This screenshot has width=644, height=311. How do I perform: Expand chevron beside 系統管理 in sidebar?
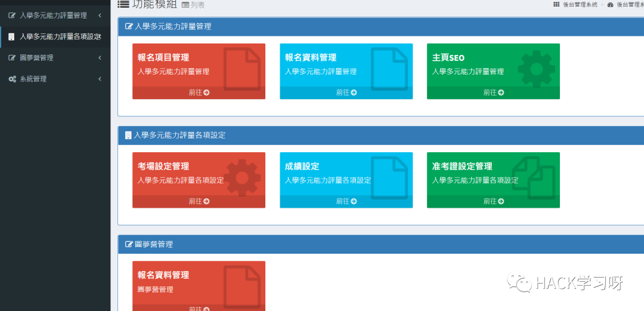(x=100, y=79)
